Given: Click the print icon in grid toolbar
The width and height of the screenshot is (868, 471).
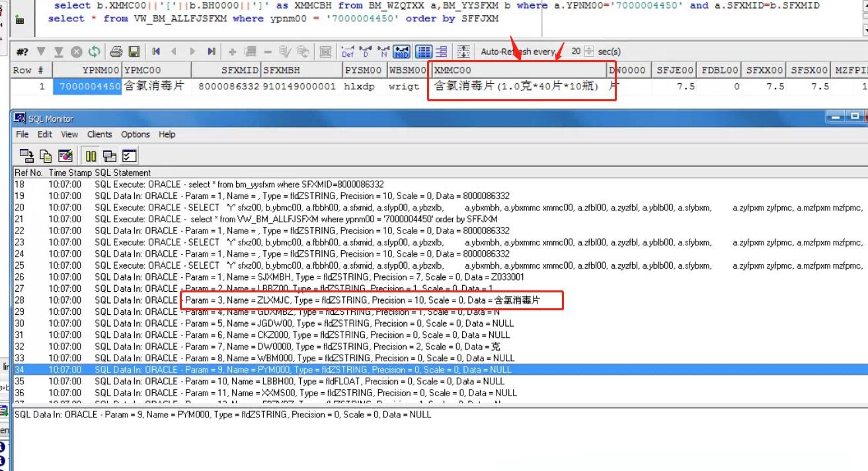Looking at the screenshot, I should pyautogui.click(x=116, y=52).
